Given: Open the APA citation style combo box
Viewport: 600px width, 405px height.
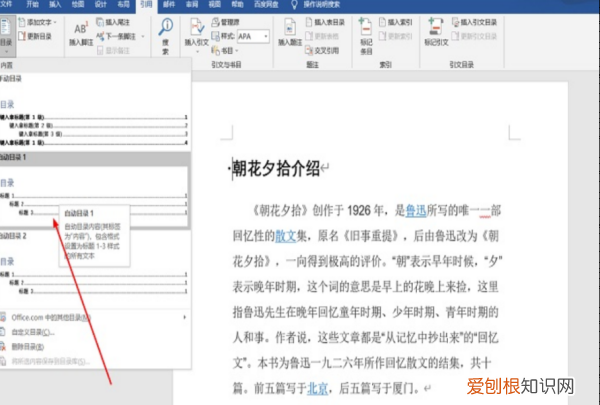Looking at the screenshot, I should [x=253, y=36].
